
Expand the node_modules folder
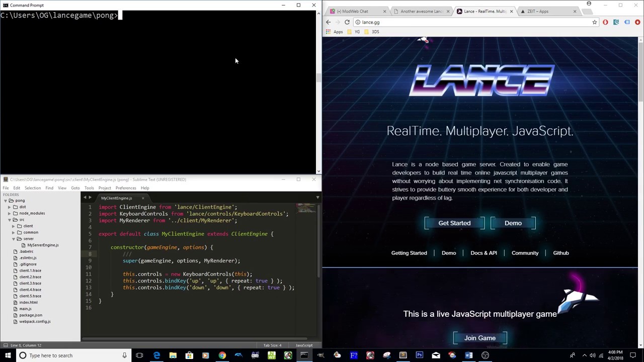[9, 213]
